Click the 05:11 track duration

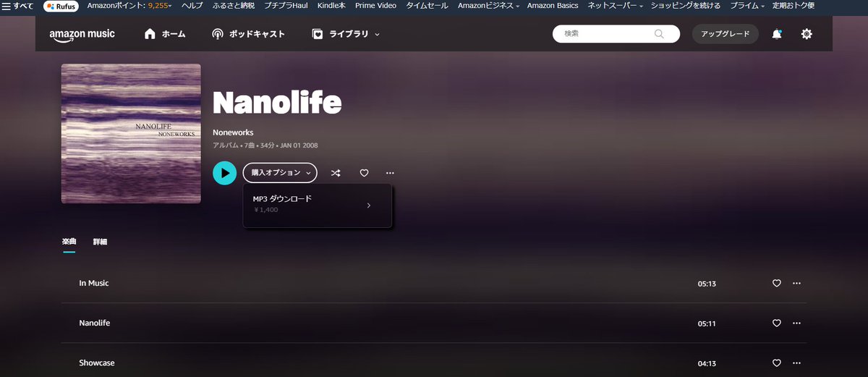[x=707, y=323]
